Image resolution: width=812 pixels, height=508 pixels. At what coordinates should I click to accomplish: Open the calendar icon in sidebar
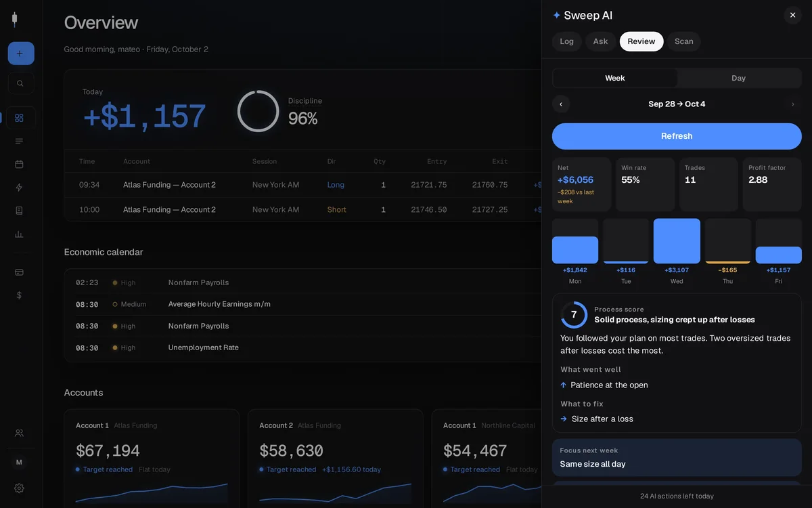(19, 164)
